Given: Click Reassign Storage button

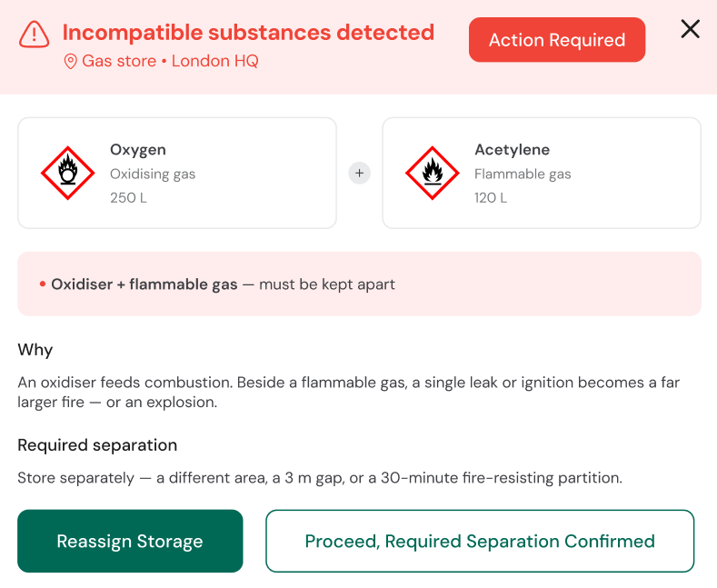Looking at the screenshot, I should click(x=130, y=541).
